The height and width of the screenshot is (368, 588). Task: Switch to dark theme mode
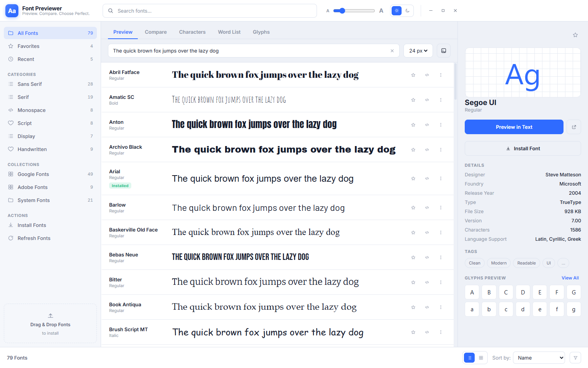407,11
